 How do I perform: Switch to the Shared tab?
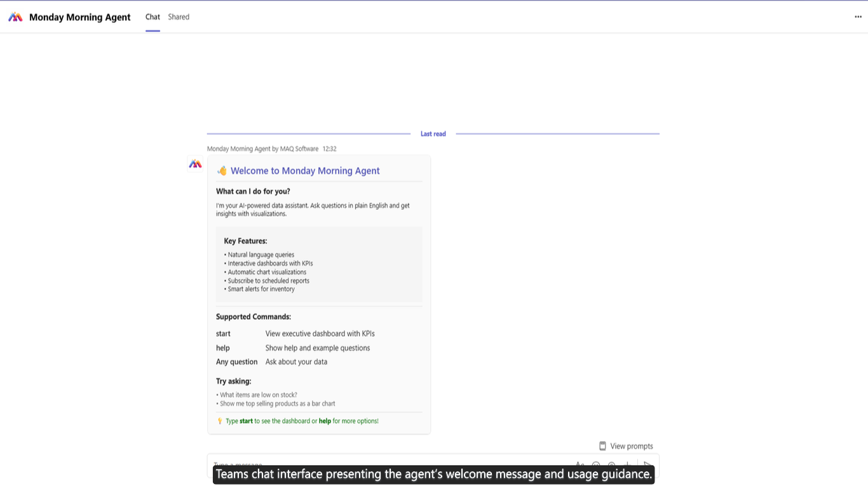179,17
